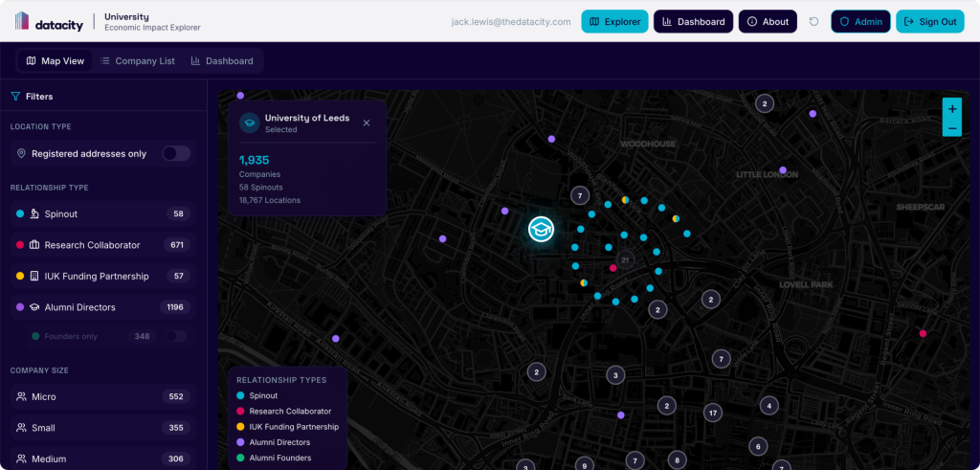Viewport: 980px width, 470px height.
Task: Toggle the Spinout relationship filter
Action: tap(100, 213)
